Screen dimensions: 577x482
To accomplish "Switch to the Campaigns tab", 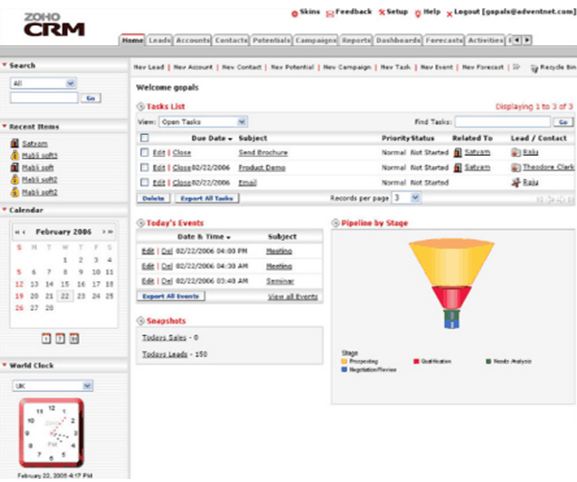I will tap(316, 40).
